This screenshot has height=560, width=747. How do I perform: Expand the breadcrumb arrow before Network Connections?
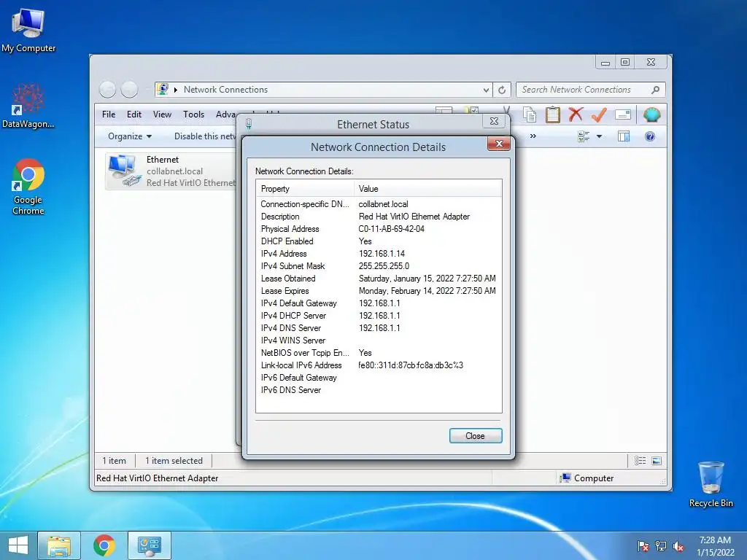point(176,90)
